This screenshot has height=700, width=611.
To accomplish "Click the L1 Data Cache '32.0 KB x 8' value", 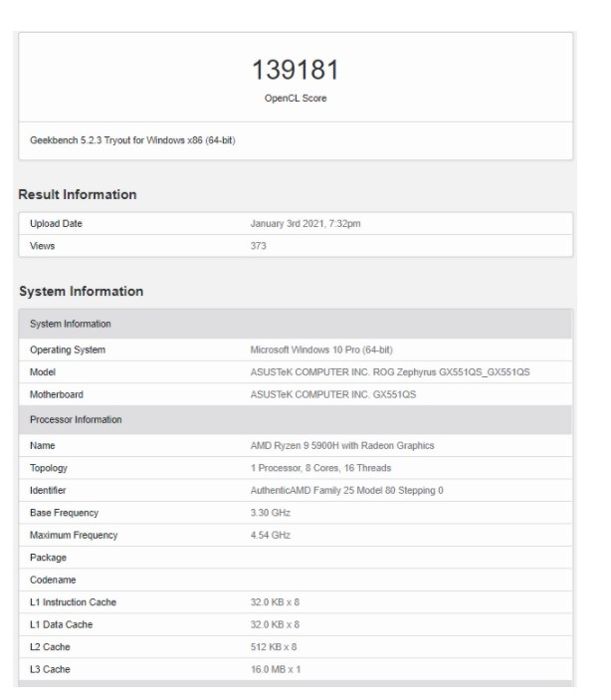I will click(275, 624).
